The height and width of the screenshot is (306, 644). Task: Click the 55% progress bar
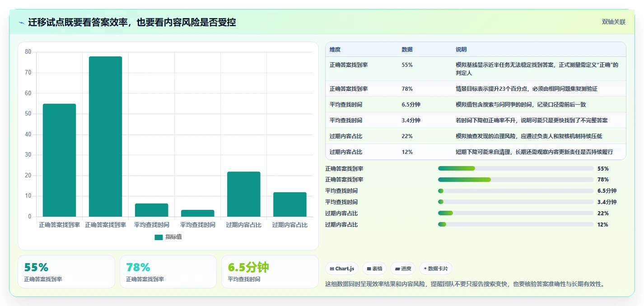coord(516,168)
